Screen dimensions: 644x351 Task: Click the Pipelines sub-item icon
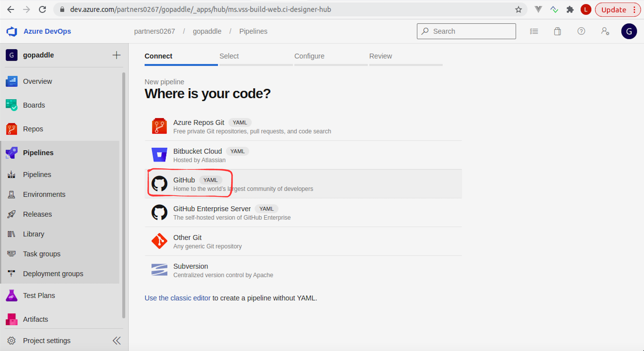(12, 175)
